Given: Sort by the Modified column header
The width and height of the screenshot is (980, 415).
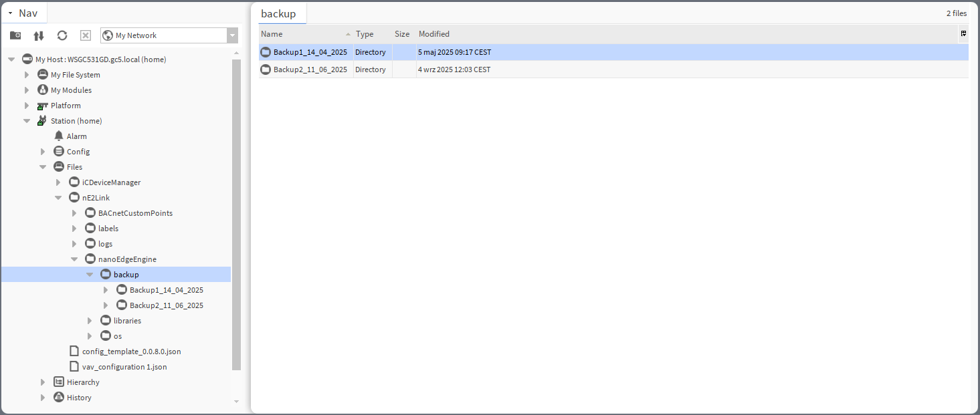Looking at the screenshot, I should click(434, 34).
